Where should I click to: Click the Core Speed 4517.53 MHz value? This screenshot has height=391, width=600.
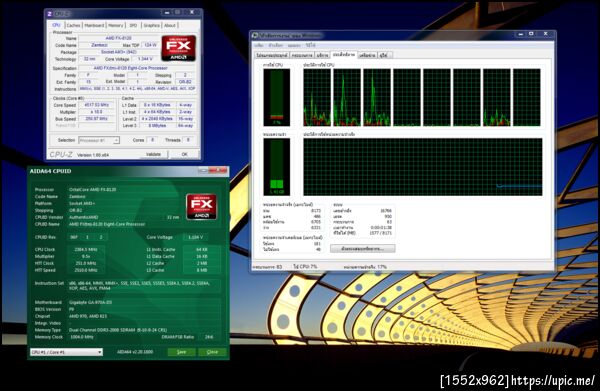pyautogui.click(x=96, y=105)
